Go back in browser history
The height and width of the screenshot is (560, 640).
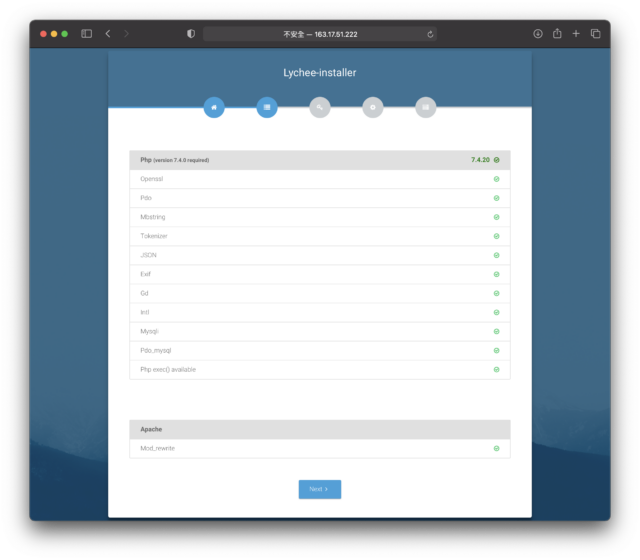point(108,34)
